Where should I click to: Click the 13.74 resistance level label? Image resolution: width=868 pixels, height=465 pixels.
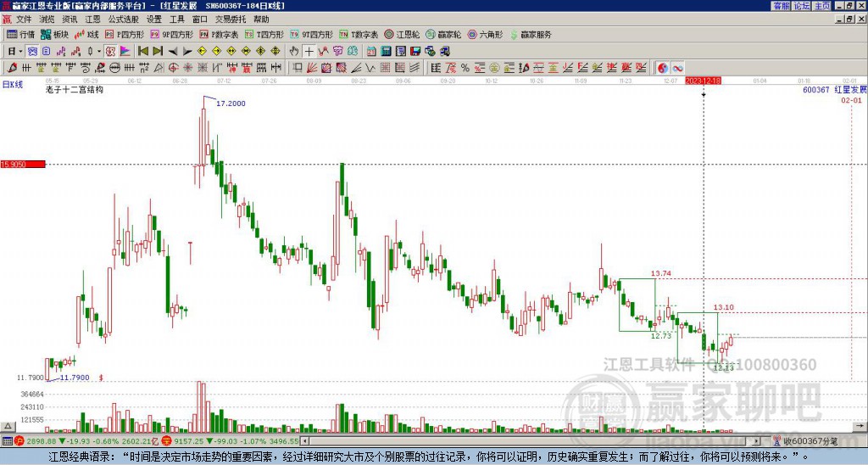pyautogui.click(x=661, y=273)
